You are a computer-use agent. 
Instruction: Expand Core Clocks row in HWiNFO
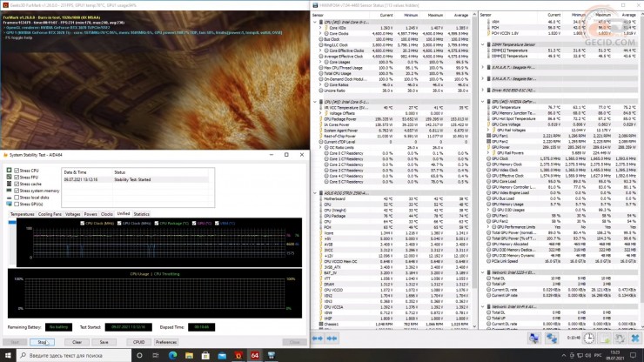tap(320, 34)
